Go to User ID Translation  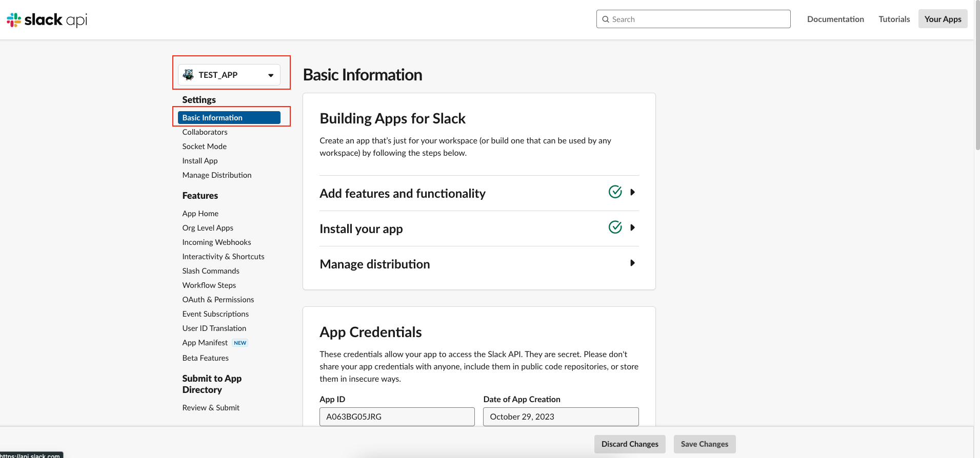(214, 328)
